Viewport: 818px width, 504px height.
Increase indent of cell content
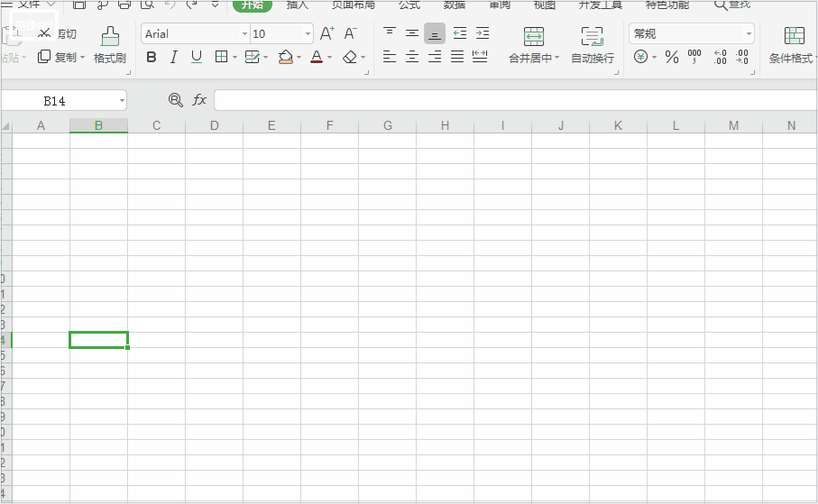point(483,34)
